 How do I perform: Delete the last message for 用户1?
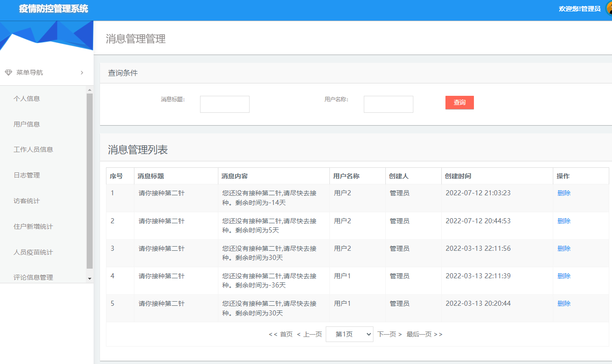pos(564,303)
